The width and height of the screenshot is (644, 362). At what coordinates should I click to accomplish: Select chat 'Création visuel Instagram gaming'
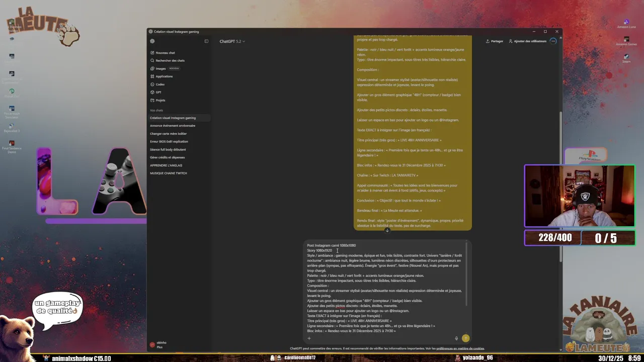(179, 118)
